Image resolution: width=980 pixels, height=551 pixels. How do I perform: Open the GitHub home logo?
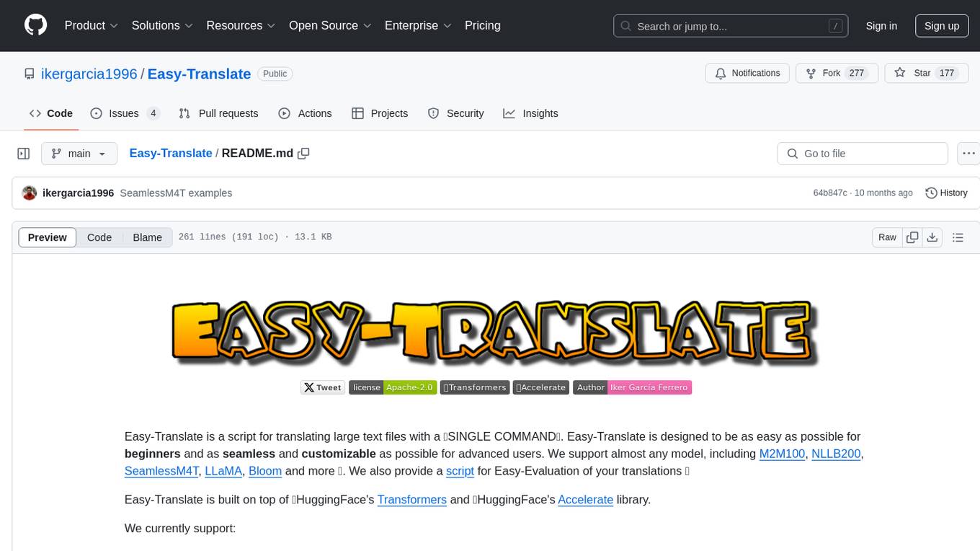(x=35, y=25)
